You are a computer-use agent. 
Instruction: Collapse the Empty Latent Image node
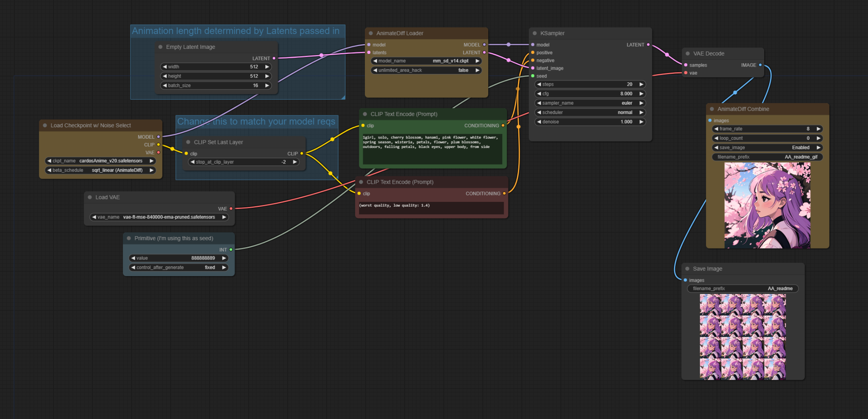[160, 47]
